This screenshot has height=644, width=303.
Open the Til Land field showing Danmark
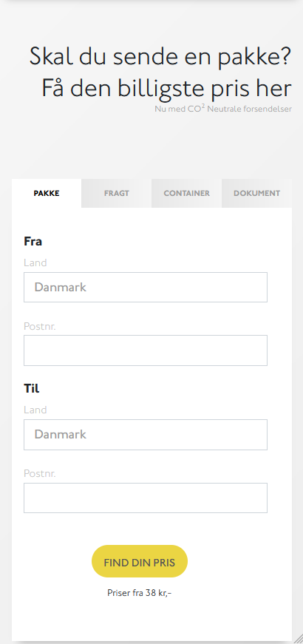(x=146, y=435)
